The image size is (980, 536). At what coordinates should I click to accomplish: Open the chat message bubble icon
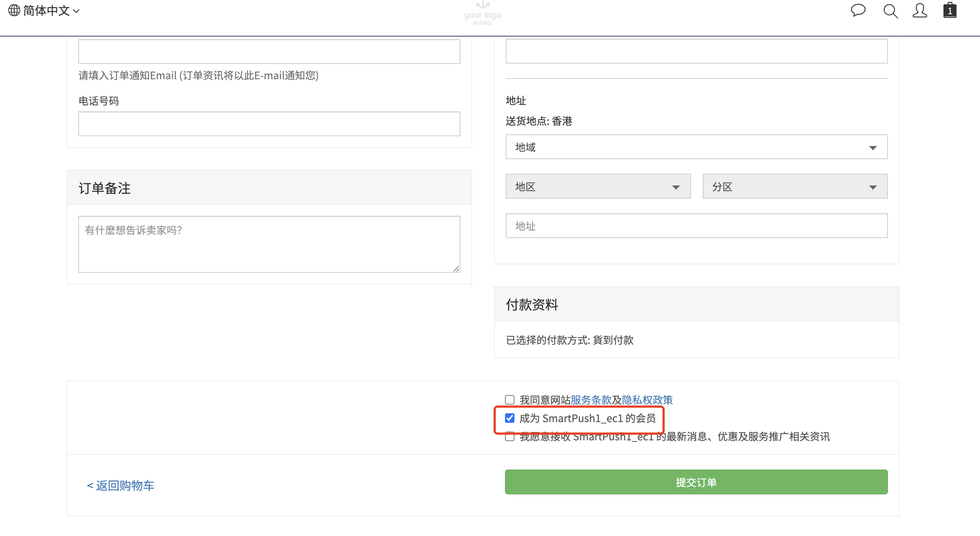[x=858, y=10]
